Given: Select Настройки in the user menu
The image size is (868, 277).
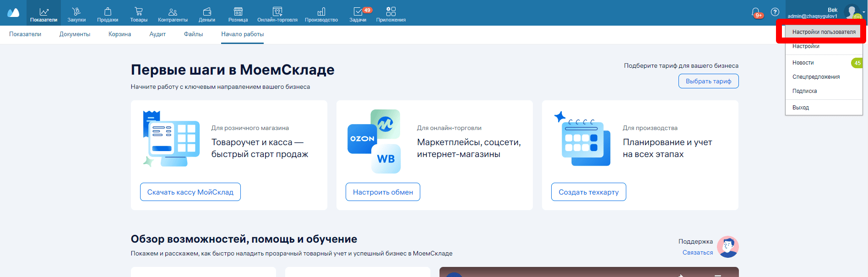Looking at the screenshot, I should click(824, 46).
